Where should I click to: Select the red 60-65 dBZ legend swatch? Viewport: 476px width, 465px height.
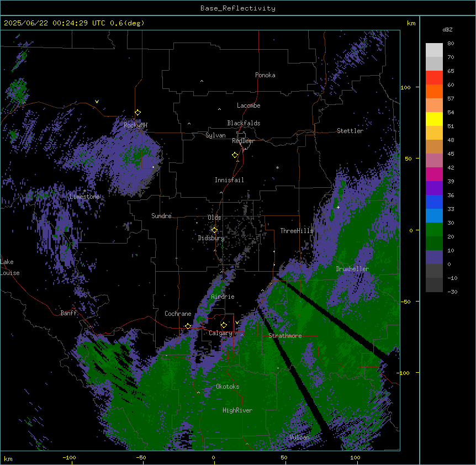pyautogui.click(x=434, y=78)
